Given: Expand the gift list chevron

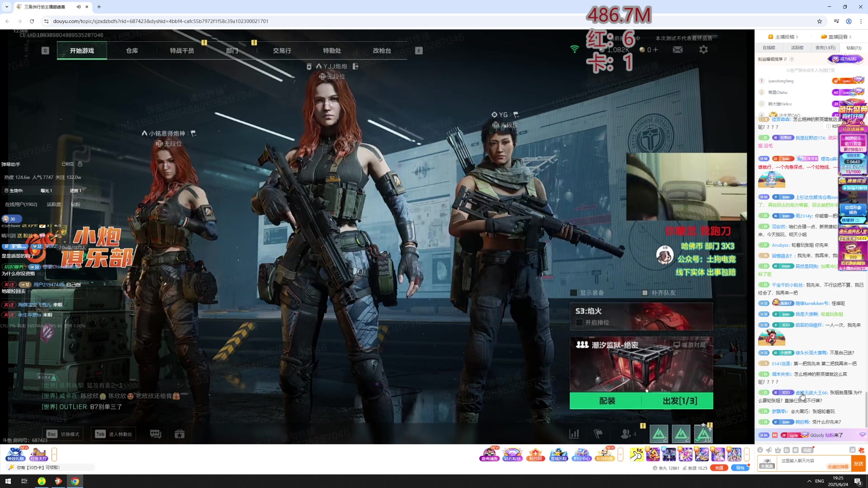Looking at the screenshot, I should point(747,454).
